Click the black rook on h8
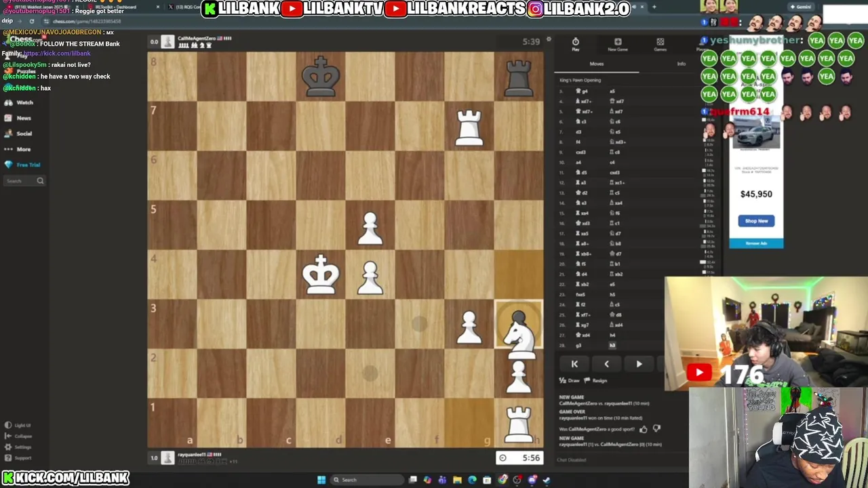868x488 pixels. tap(519, 77)
